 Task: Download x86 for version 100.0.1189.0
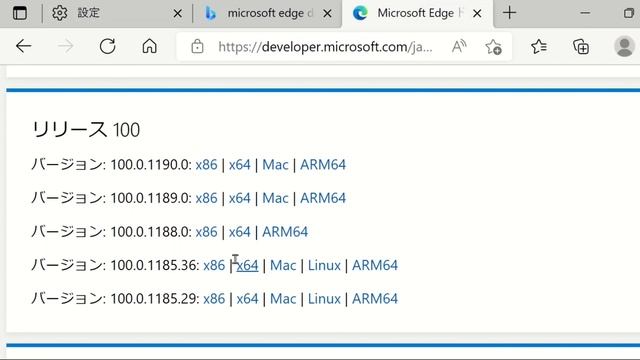point(206,198)
